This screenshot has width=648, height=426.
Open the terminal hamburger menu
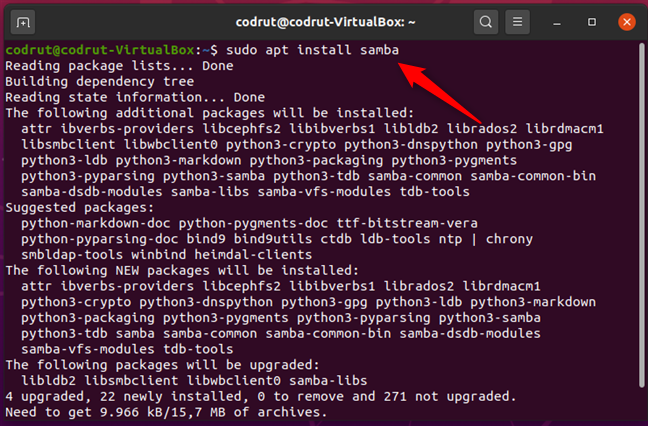pyautogui.click(x=517, y=22)
